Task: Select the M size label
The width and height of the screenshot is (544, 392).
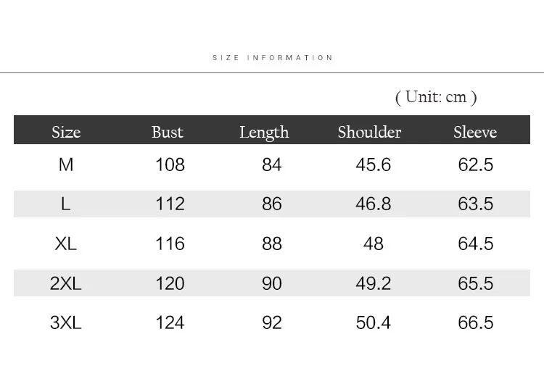Action: (66, 164)
